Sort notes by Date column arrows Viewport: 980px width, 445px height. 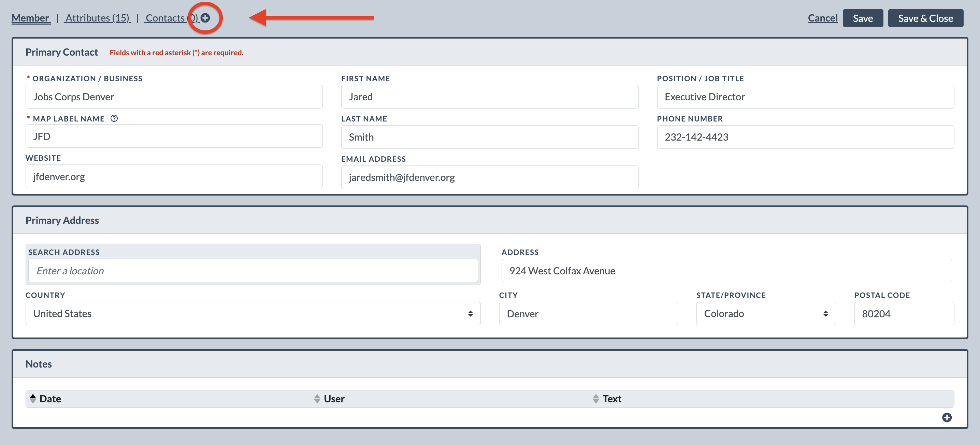[33, 399]
